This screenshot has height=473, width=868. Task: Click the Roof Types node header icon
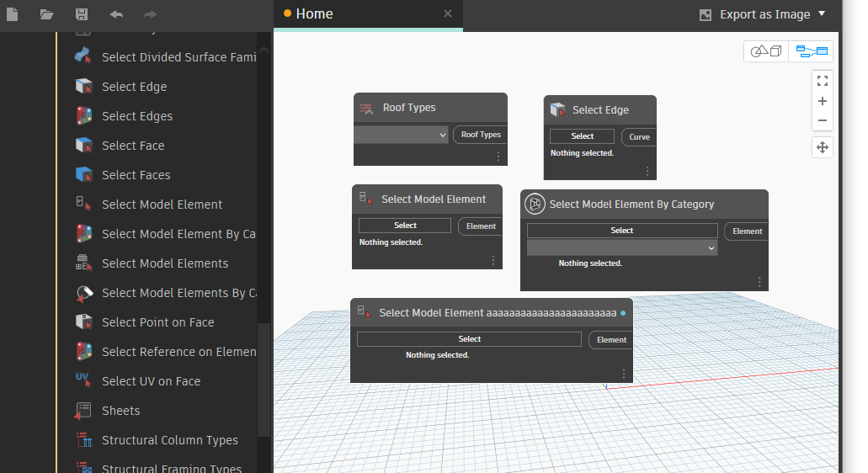click(x=366, y=108)
